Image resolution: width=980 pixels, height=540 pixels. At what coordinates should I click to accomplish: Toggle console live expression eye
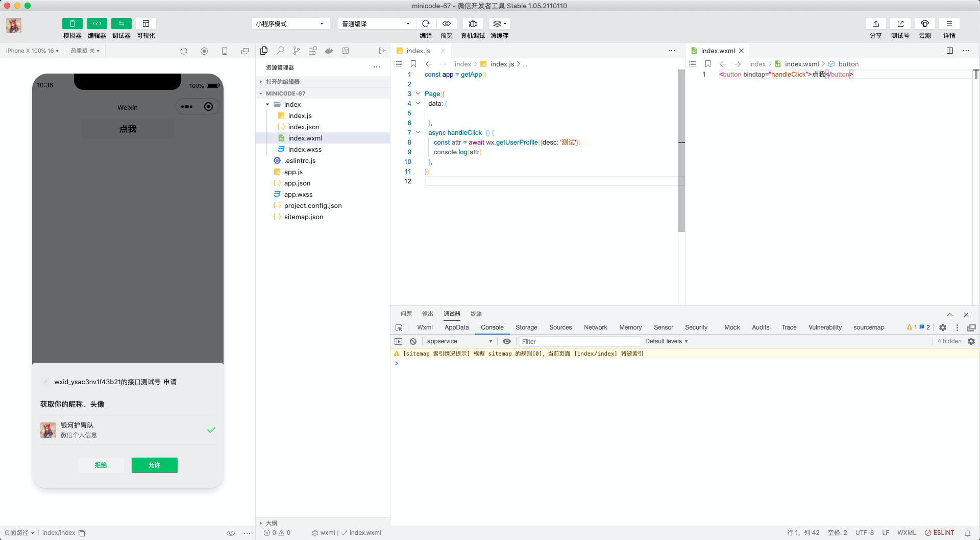coord(507,341)
